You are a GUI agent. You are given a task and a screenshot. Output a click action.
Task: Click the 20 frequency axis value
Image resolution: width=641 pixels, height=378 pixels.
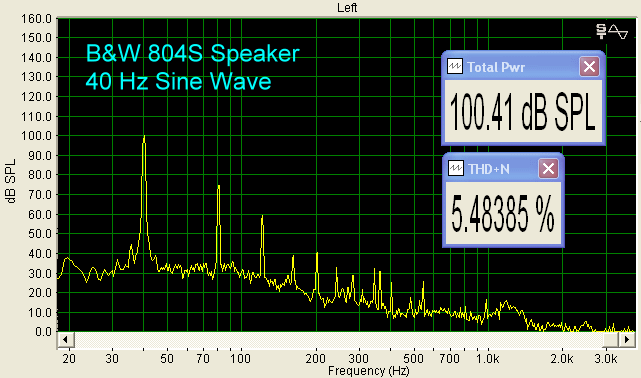(69, 359)
